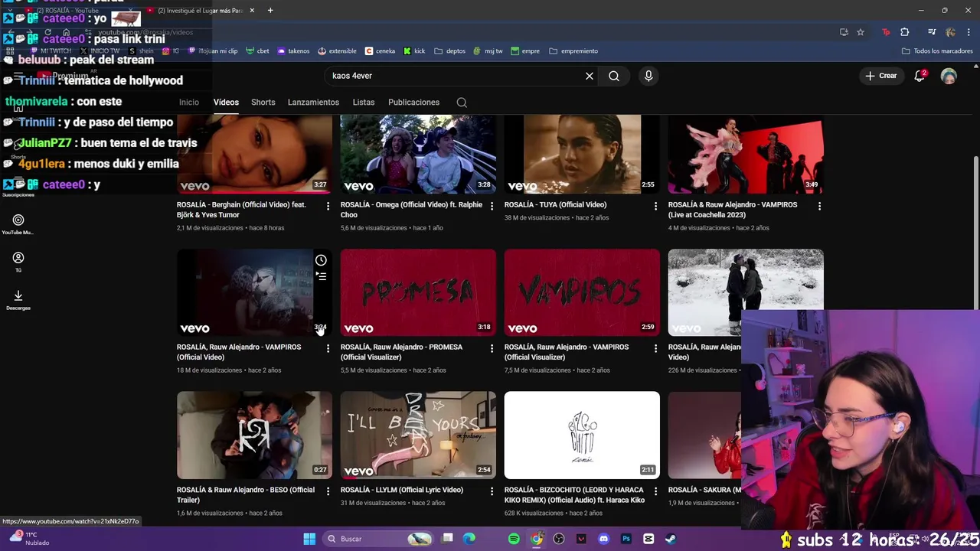
Task: Start voice search with the microphone icon
Action: point(648,76)
